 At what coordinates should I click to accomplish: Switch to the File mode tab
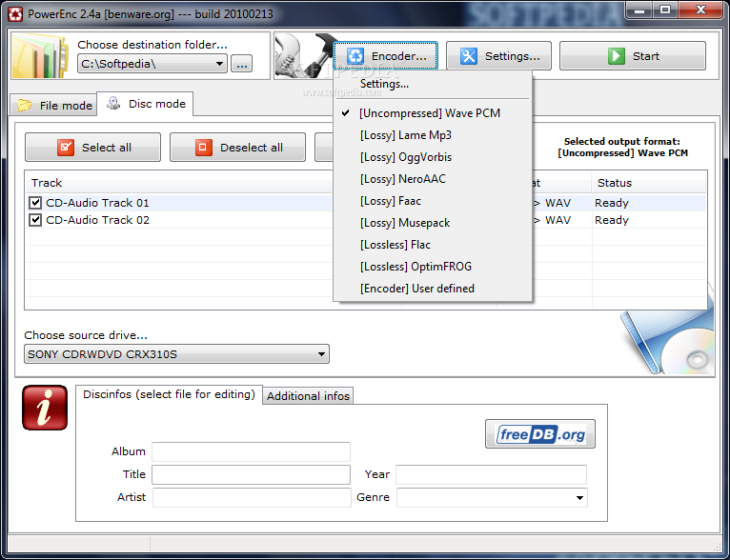tap(53, 106)
